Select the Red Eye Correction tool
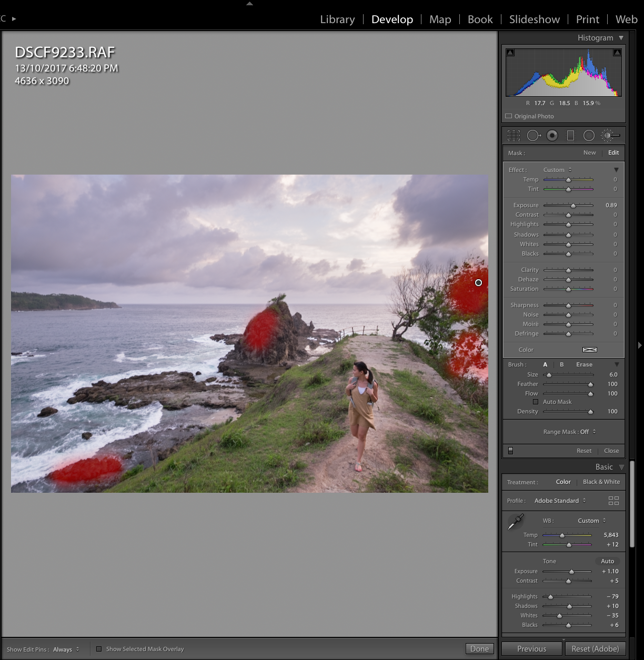Viewport: 644px width, 660px height. pyautogui.click(x=552, y=136)
